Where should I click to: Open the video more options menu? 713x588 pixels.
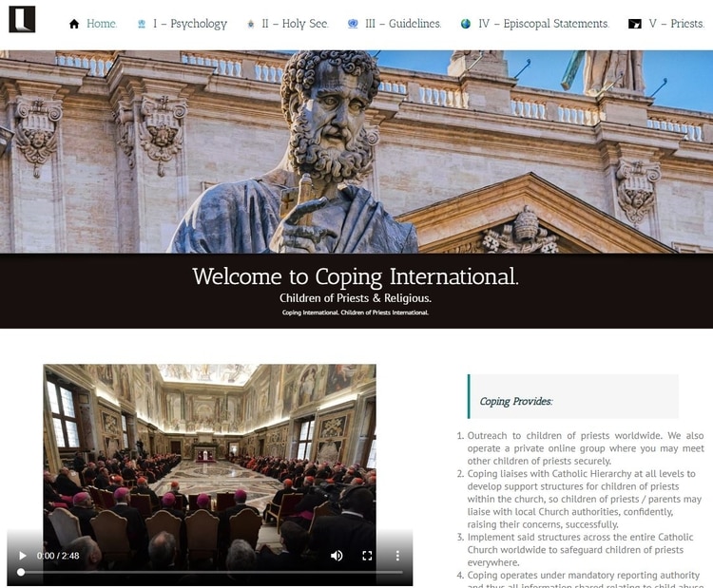[x=397, y=556]
